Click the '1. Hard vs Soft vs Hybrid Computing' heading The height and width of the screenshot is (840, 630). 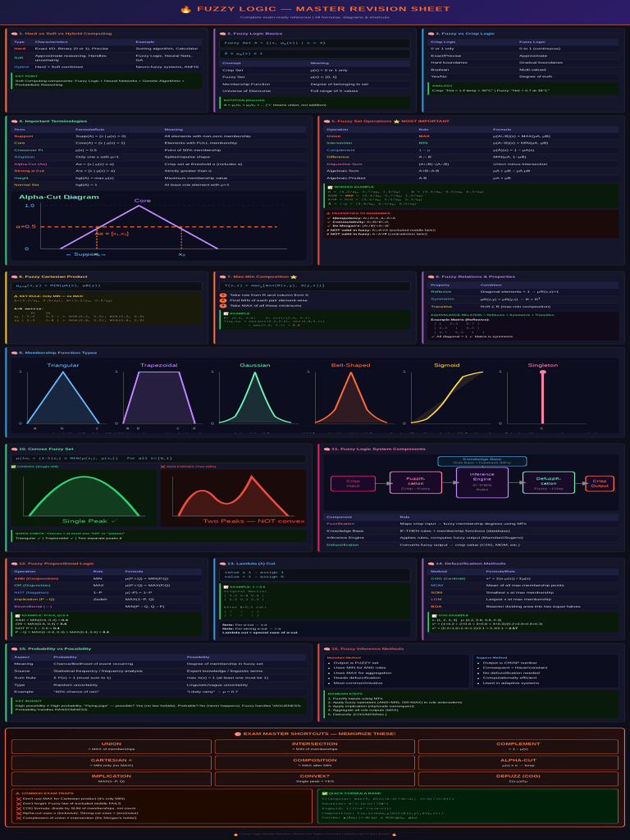(x=66, y=34)
